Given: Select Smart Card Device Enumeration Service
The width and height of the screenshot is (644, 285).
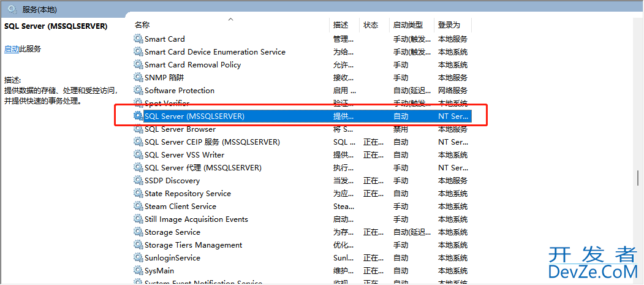Looking at the screenshot, I should (x=302, y=51).
